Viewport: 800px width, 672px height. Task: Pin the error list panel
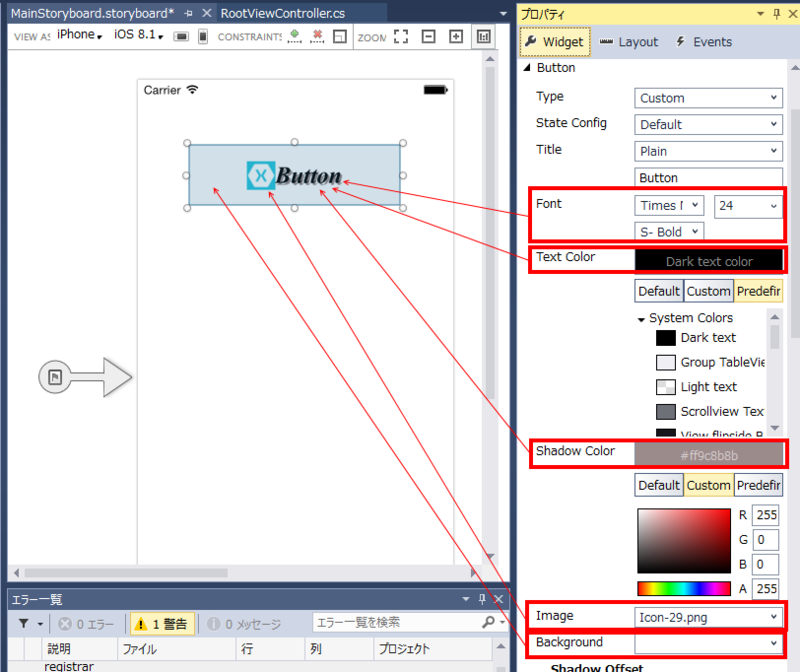coord(482,599)
